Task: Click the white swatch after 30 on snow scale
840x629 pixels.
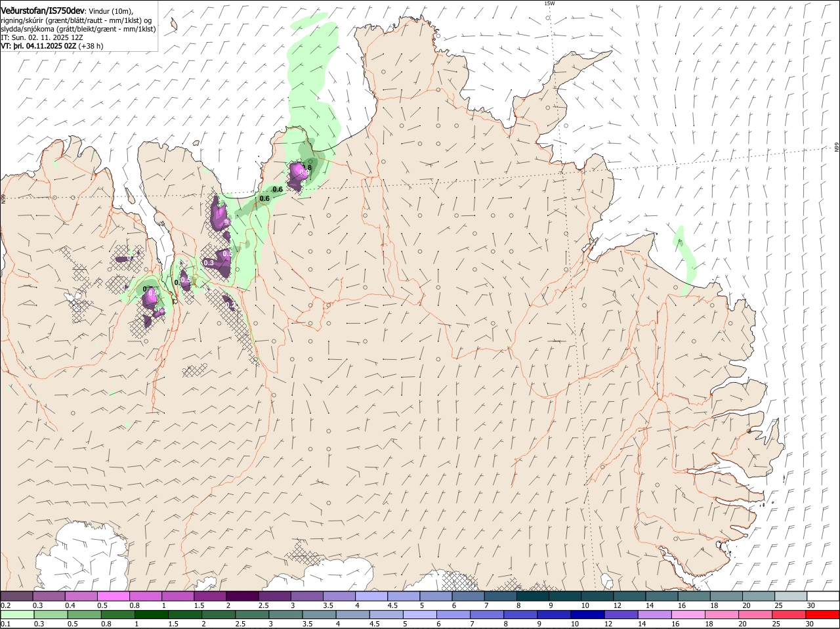Action: click(823, 596)
